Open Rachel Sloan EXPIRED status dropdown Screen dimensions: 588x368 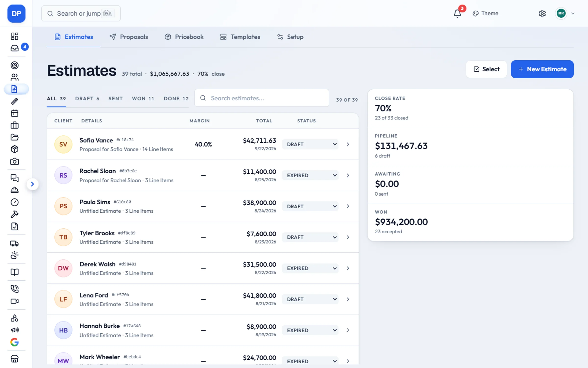310,175
